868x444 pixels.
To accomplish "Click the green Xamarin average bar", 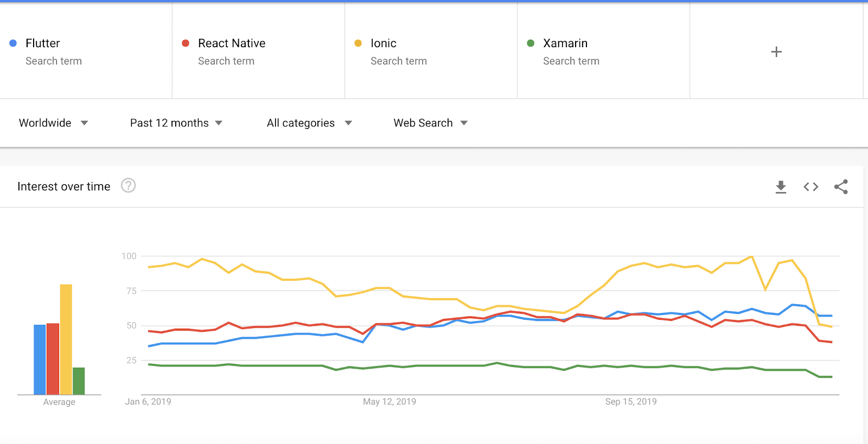I will (79, 381).
